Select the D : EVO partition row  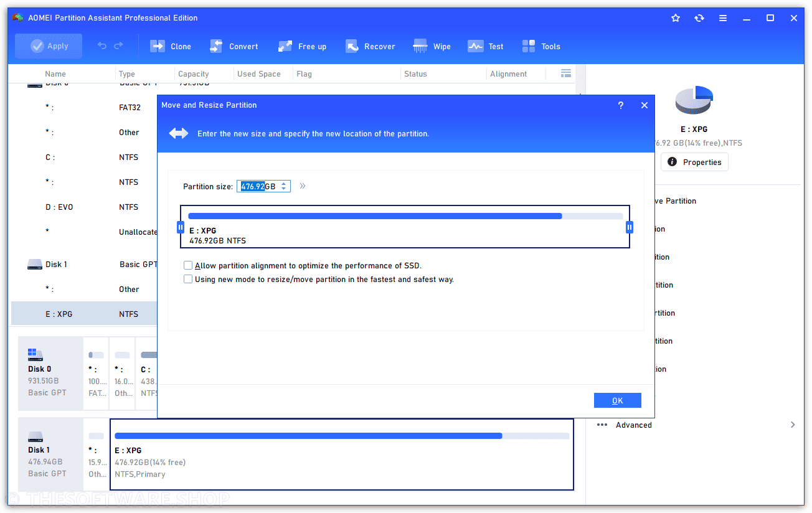(84, 207)
